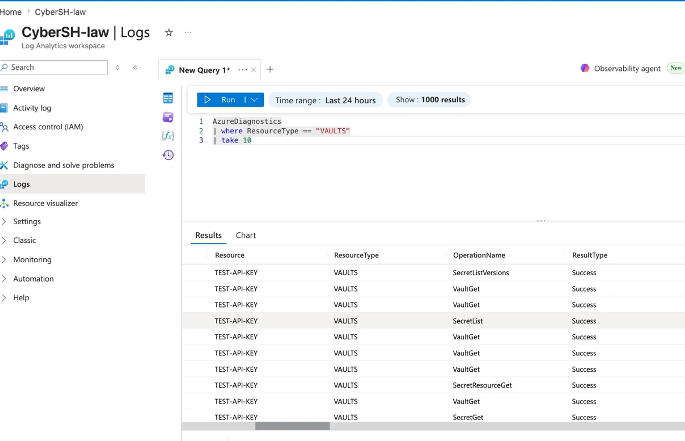Expand the Settings section
This screenshot has width=685, height=441.
click(x=4, y=222)
